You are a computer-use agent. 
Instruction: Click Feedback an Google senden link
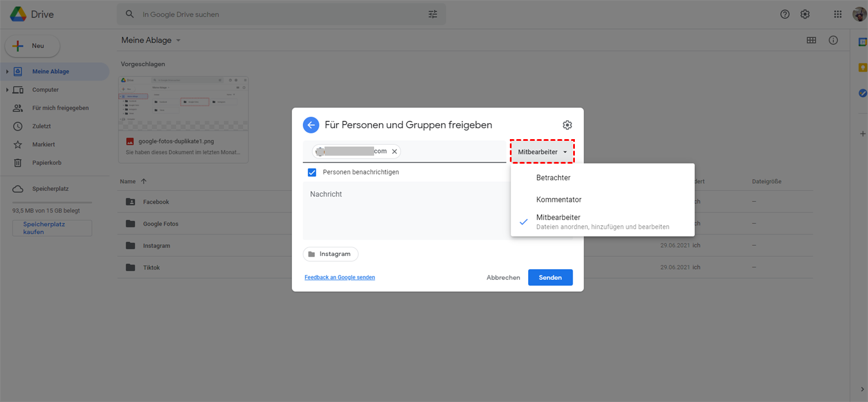(x=339, y=278)
